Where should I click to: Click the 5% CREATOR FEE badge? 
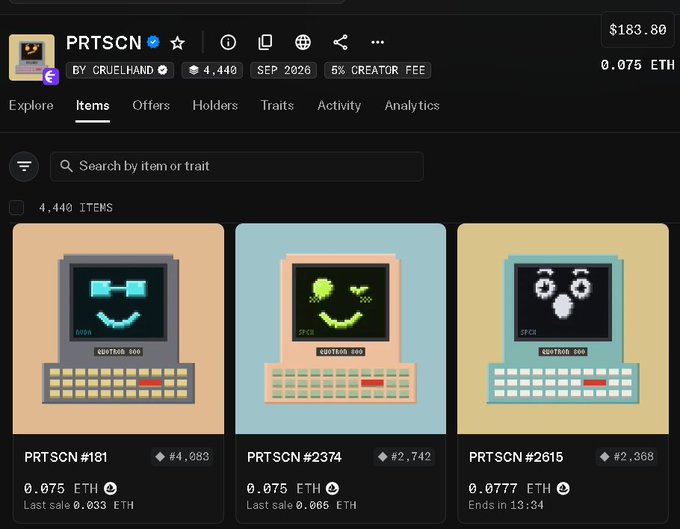point(378,70)
